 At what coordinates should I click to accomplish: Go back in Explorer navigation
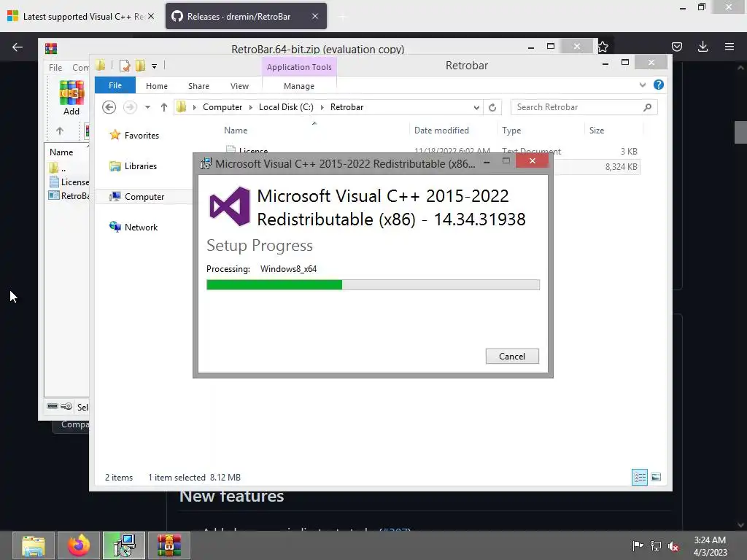tap(109, 107)
